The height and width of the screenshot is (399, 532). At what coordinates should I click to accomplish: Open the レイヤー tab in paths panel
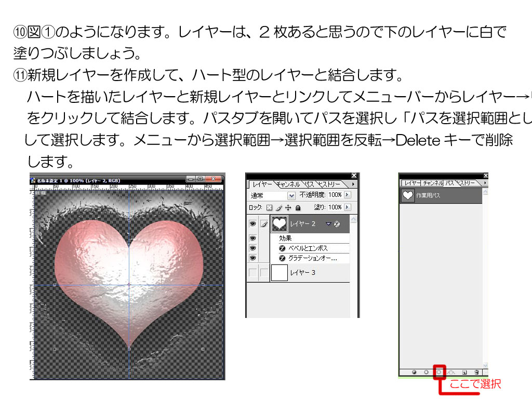(x=411, y=183)
